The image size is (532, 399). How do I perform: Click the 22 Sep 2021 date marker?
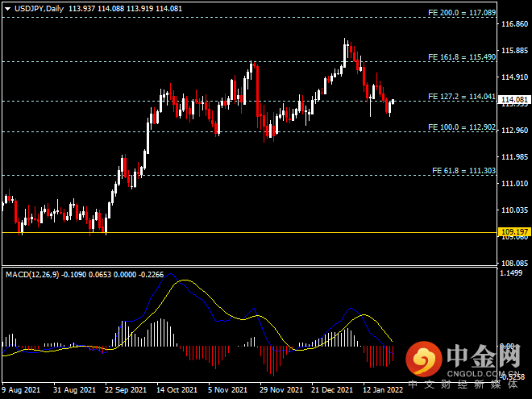[126, 390]
